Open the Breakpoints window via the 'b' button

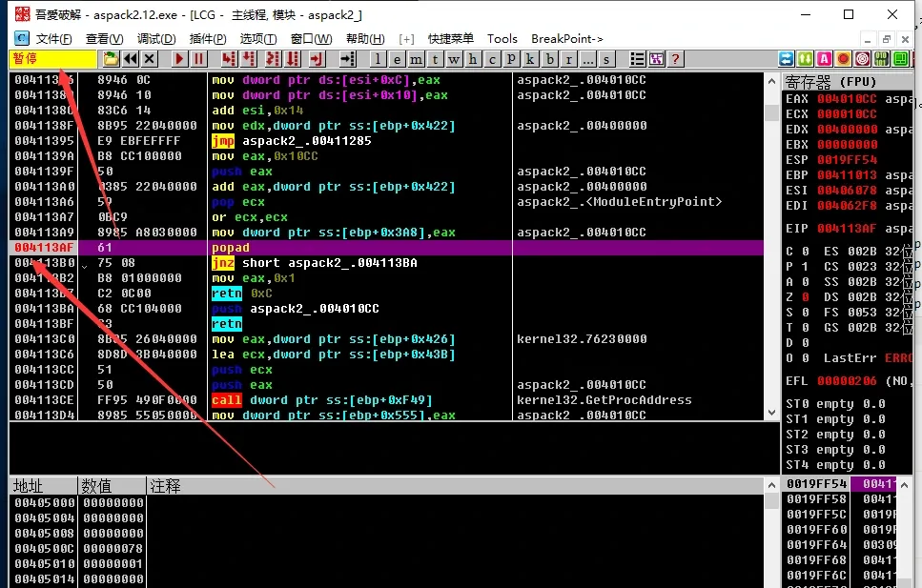[x=550, y=59]
